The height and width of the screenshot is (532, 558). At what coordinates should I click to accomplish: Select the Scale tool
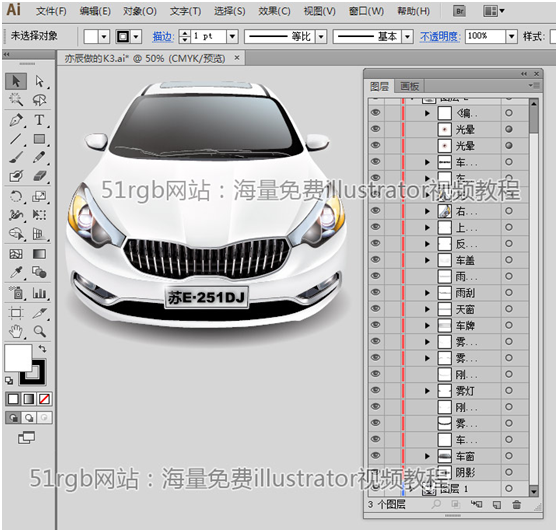point(40,196)
